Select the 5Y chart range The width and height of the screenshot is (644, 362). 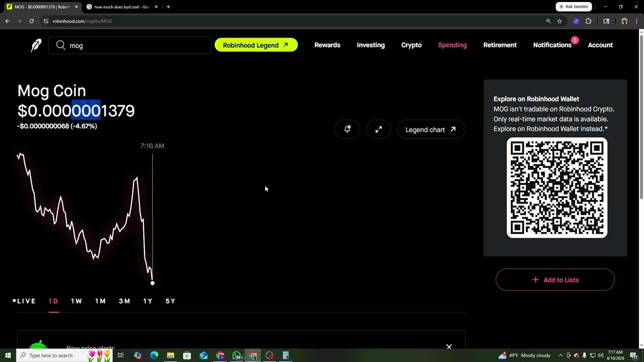(171, 301)
